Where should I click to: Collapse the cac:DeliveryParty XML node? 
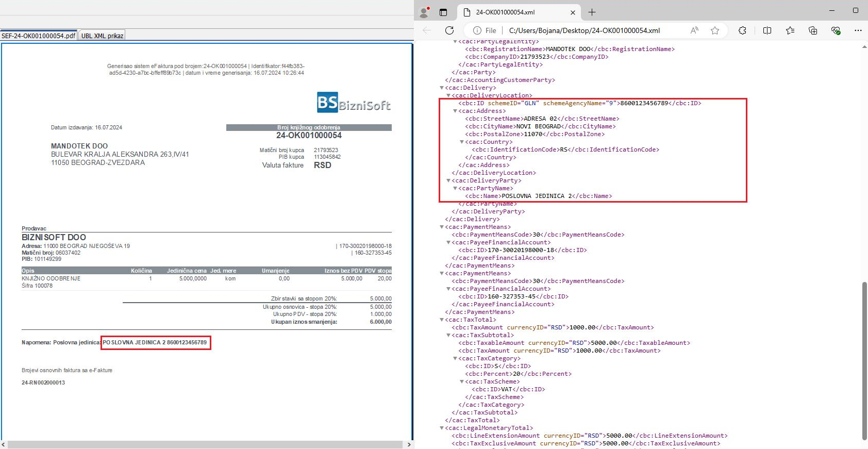tap(448, 180)
